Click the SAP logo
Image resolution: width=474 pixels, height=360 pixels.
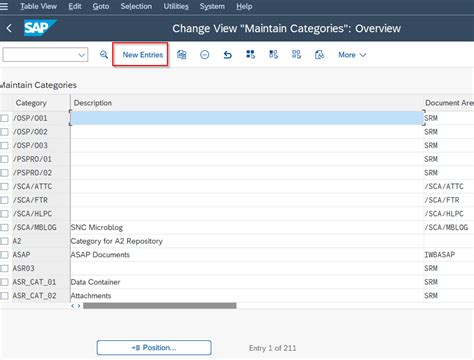point(40,28)
